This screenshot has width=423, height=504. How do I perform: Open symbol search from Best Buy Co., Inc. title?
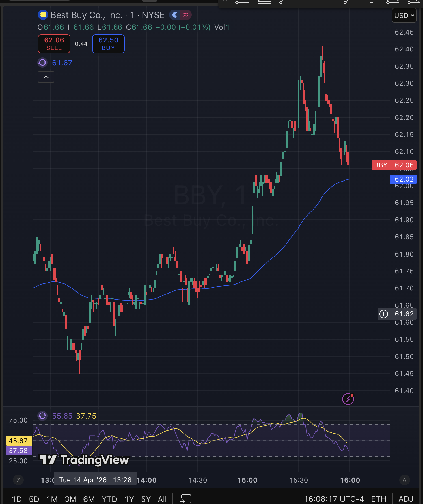click(x=107, y=15)
